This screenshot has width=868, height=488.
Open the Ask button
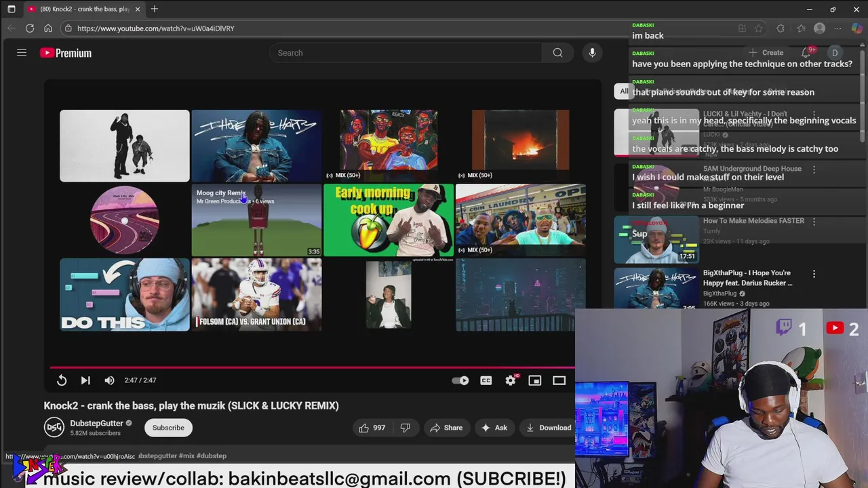(494, 428)
